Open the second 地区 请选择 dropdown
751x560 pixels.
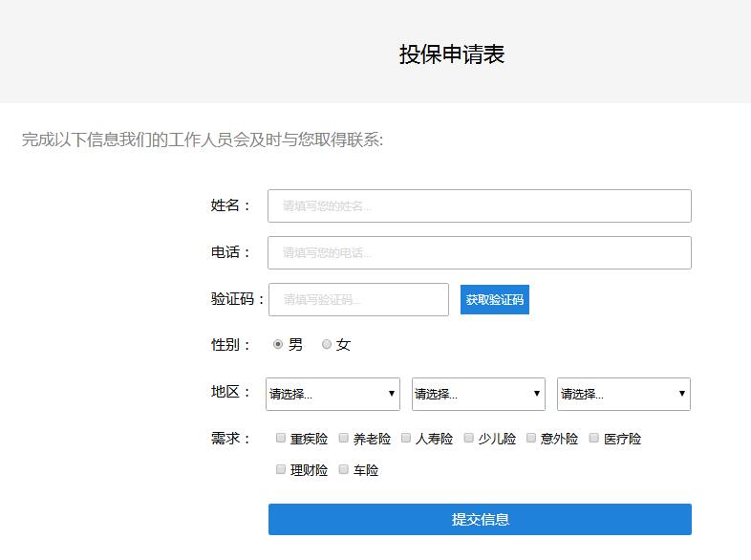479,394
